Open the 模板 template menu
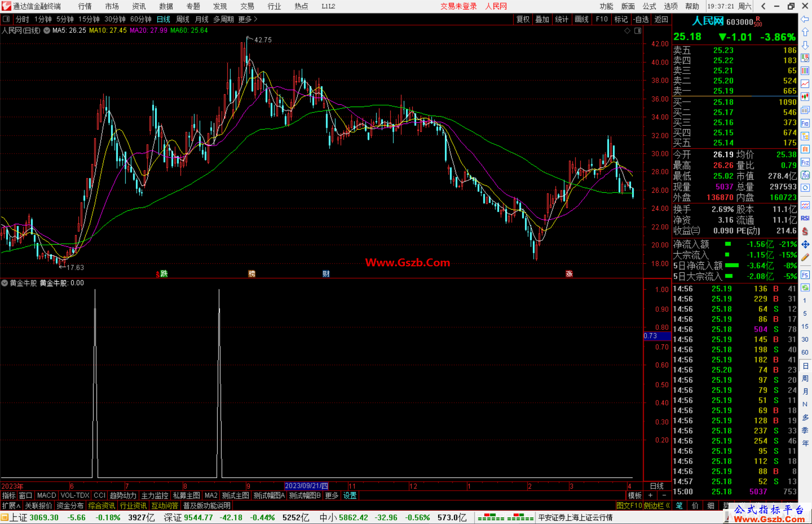Image resolution: width=812 pixels, height=524 pixels. [x=635, y=495]
